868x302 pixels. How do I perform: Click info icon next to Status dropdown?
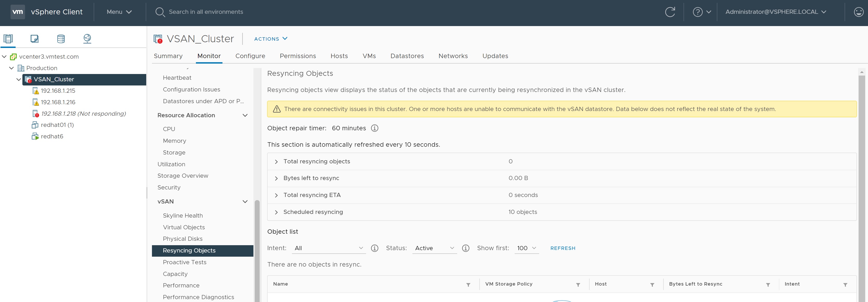[466, 248]
